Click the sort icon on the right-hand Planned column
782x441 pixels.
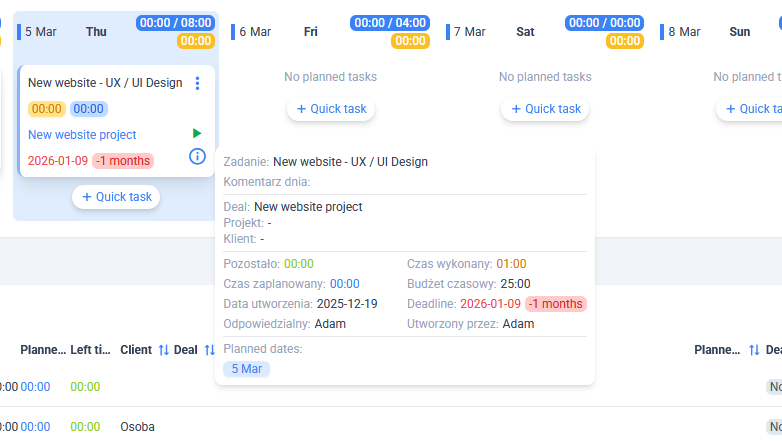754,350
